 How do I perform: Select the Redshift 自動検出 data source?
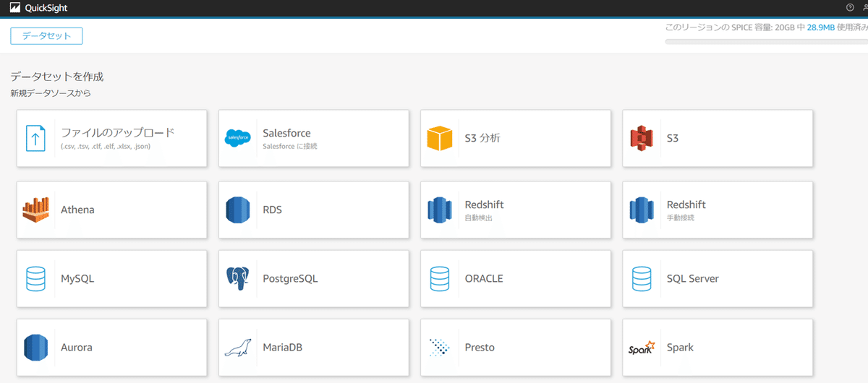515,210
